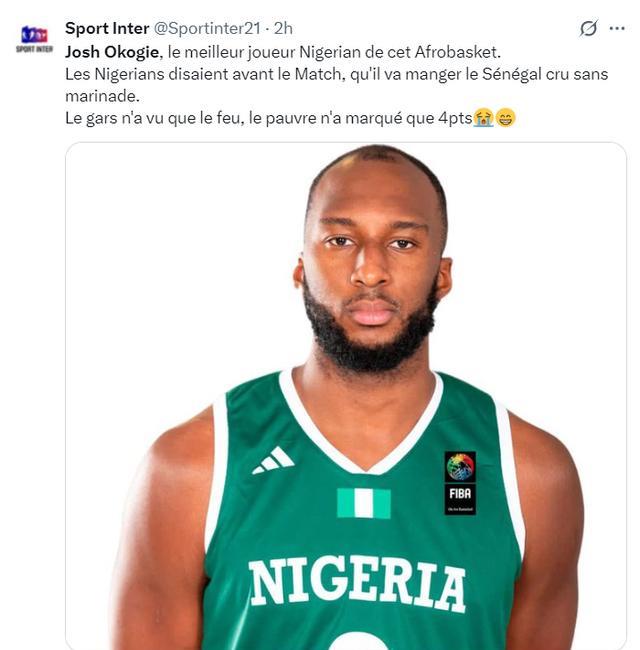This screenshot has height=650, width=640.
Task: Click the Nigerian flag patch on the jersey
Action: [x=364, y=503]
